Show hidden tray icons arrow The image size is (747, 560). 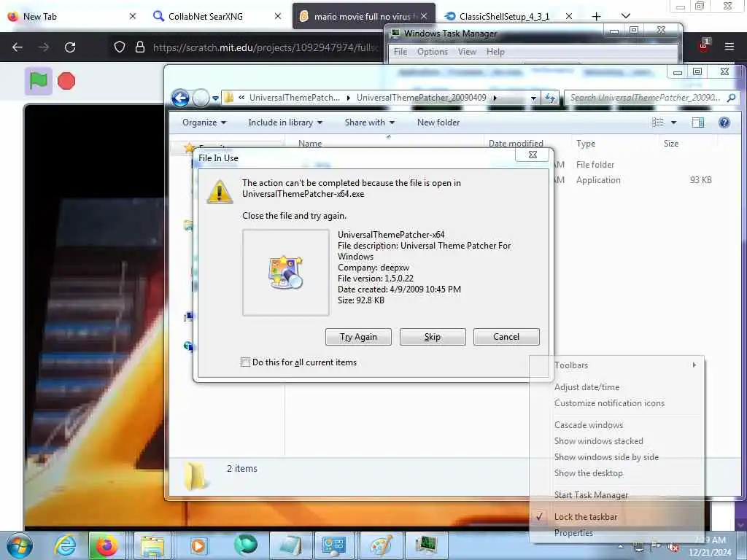pyautogui.click(x=621, y=547)
